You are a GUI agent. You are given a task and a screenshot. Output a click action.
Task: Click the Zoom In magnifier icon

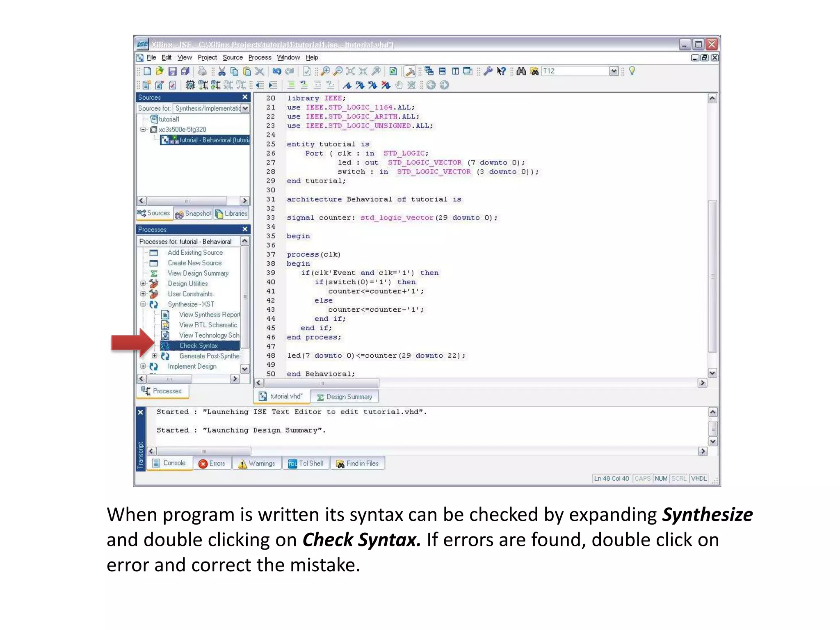[x=325, y=71]
